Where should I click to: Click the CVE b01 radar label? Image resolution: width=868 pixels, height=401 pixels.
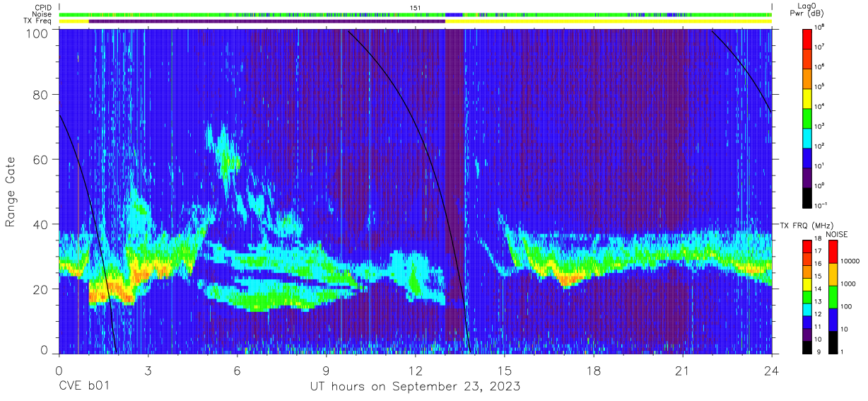[x=86, y=387]
